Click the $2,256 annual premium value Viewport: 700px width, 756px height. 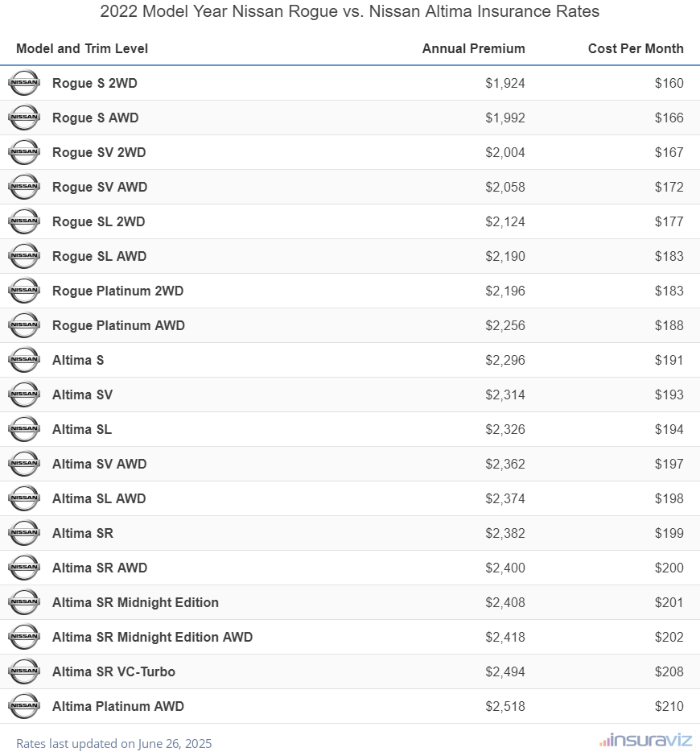coord(505,325)
